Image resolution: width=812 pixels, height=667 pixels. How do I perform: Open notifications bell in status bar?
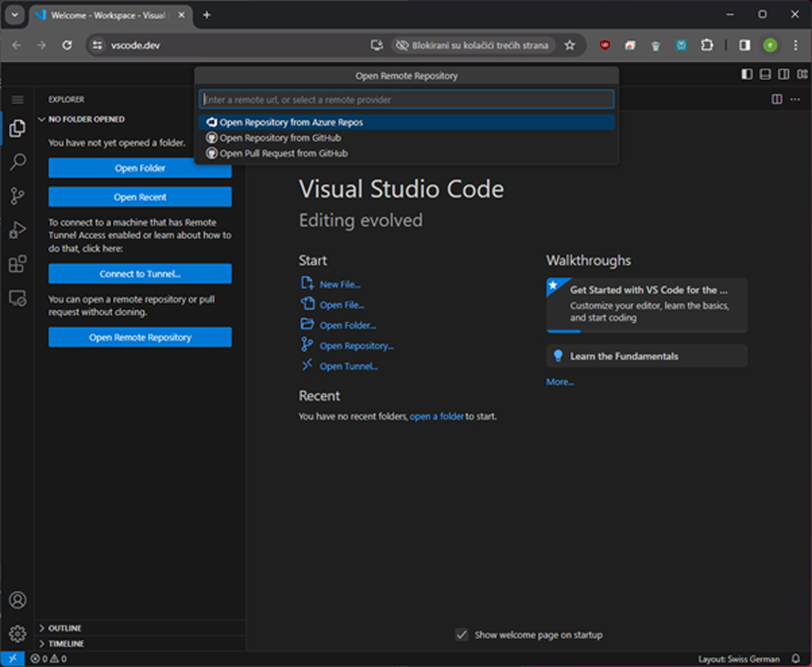tap(795, 659)
